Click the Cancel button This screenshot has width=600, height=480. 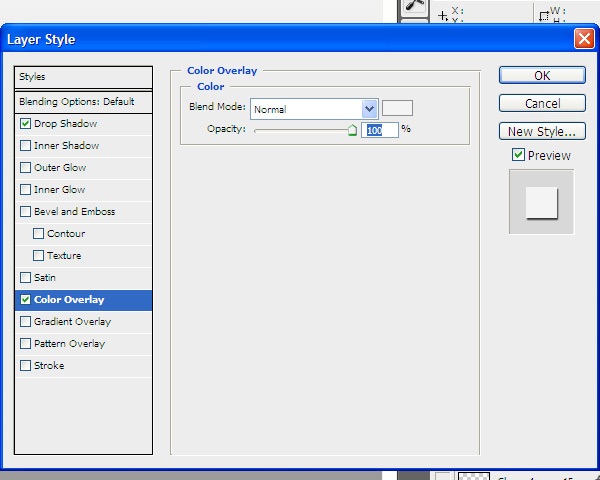[542, 104]
